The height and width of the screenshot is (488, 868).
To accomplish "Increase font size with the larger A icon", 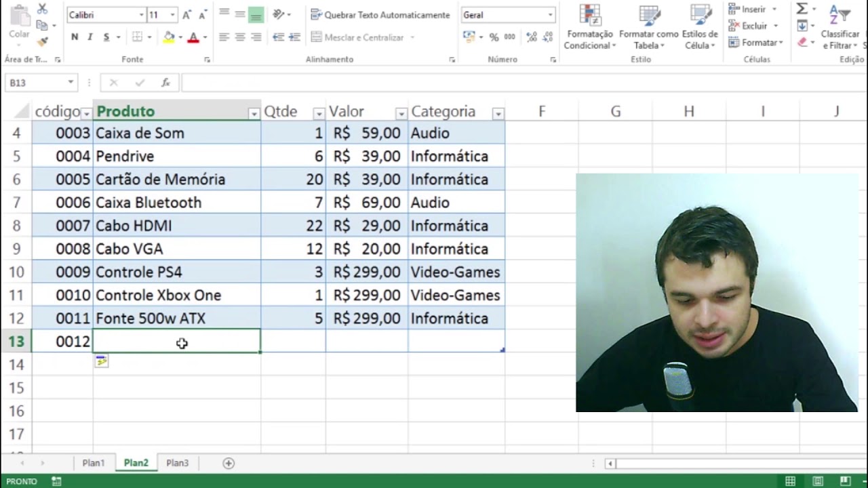I will point(186,15).
